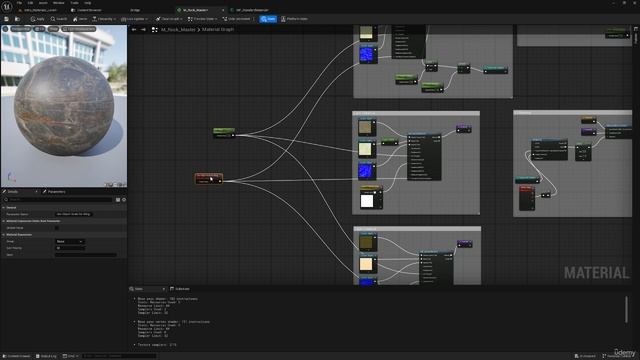Close the Stats panel tab
This screenshot has height=360, width=640.
[x=164, y=289]
